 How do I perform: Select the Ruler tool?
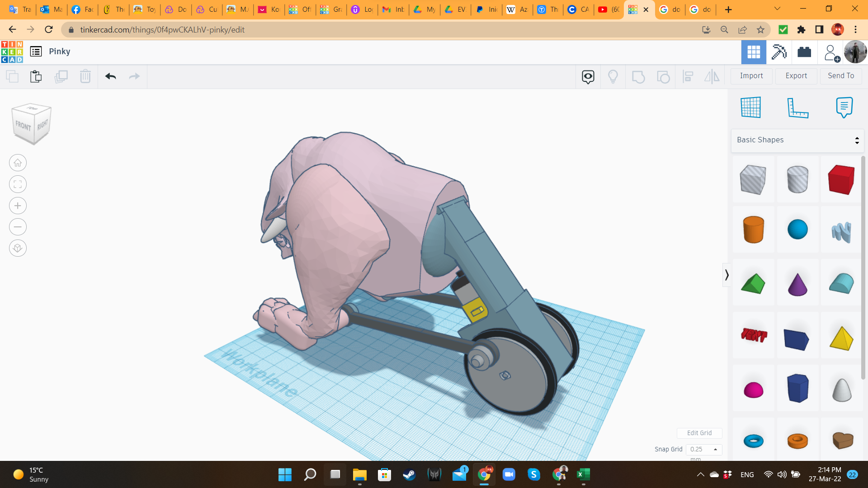797,108
